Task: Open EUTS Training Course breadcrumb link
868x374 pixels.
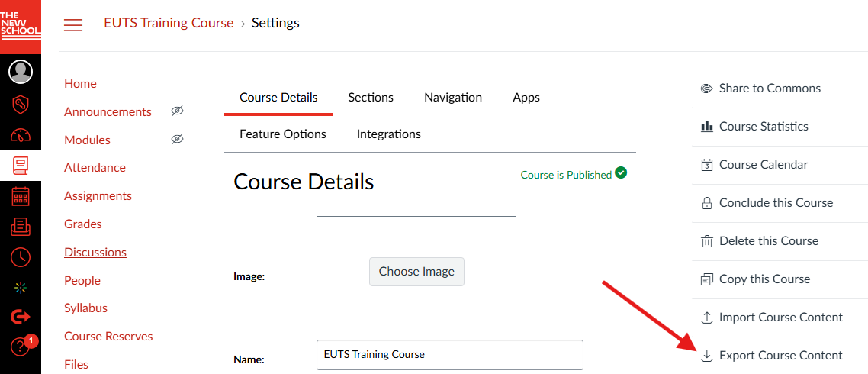Action: click(x=169, y=23)
